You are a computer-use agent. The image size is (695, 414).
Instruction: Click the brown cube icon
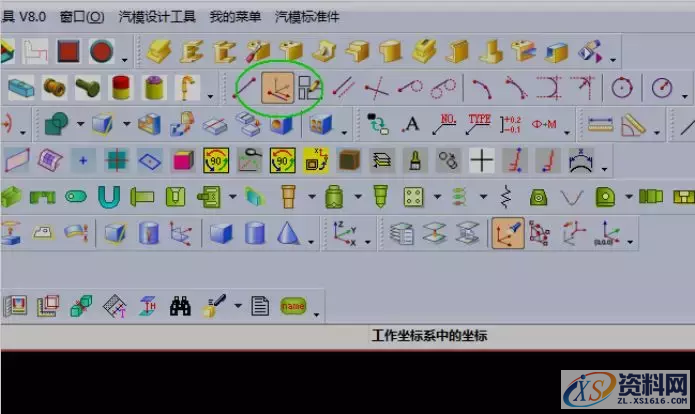349,160
